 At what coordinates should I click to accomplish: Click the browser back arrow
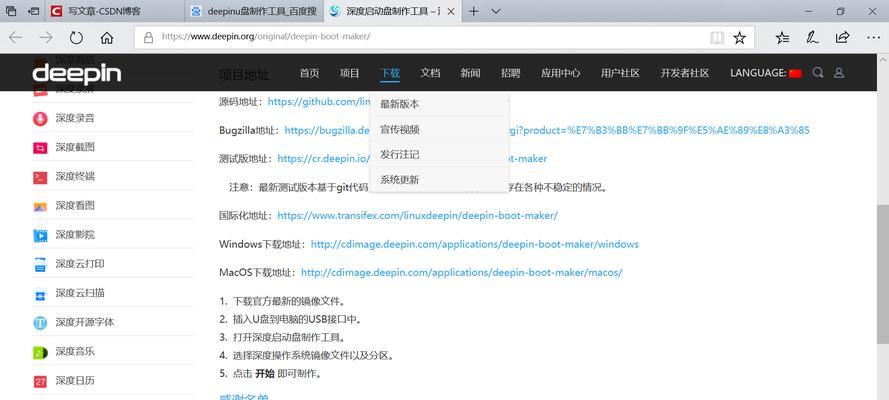pyautogui.click(x=15, y=37)
